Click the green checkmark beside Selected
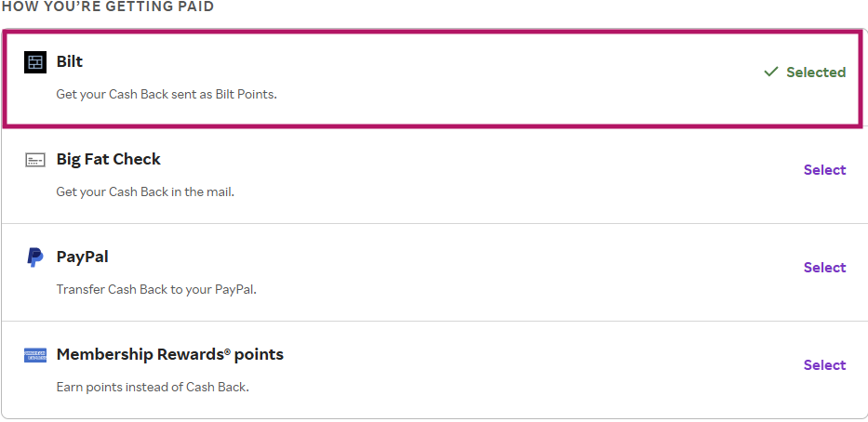 (770, 72)
